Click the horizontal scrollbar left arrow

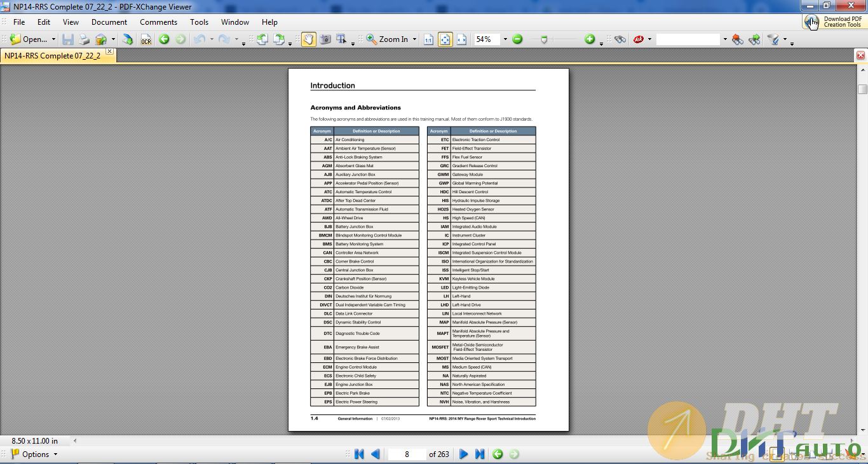(x=76, y=440)
